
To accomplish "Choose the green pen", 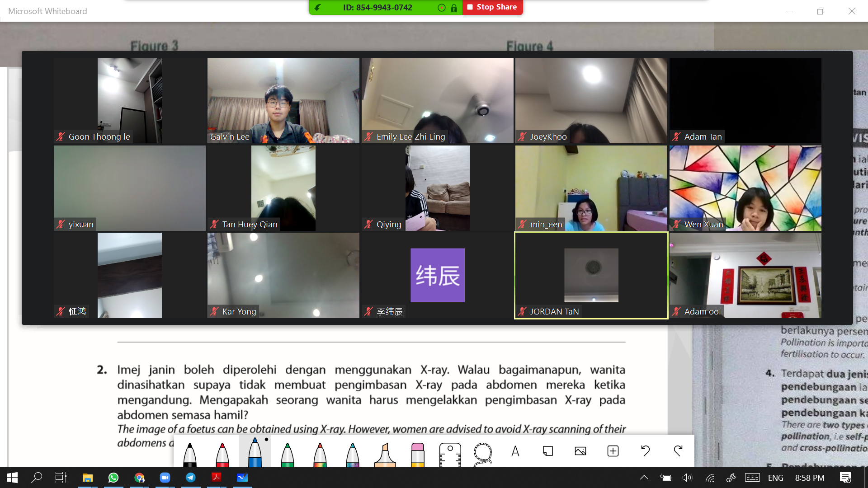I will coord(287,453).
